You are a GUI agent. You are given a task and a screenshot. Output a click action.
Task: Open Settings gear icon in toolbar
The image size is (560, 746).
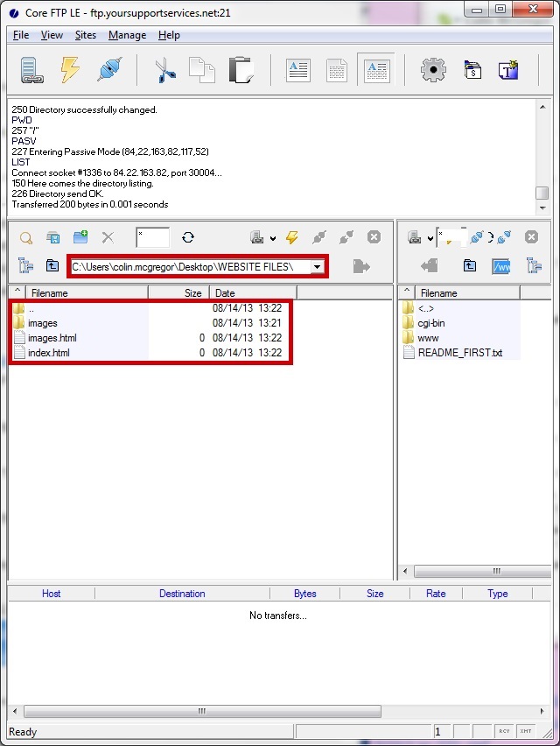click(x=432, y=71)
